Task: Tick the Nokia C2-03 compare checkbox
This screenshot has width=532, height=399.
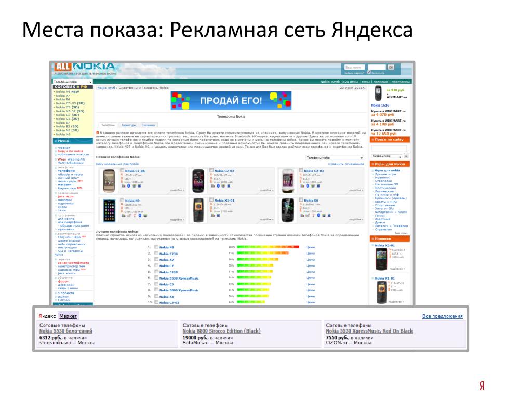Action: 301,170
